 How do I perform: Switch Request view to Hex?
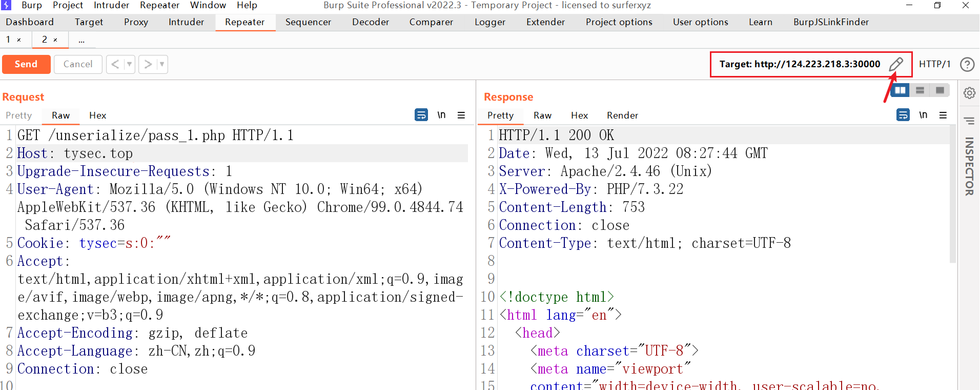click(97, 115)
